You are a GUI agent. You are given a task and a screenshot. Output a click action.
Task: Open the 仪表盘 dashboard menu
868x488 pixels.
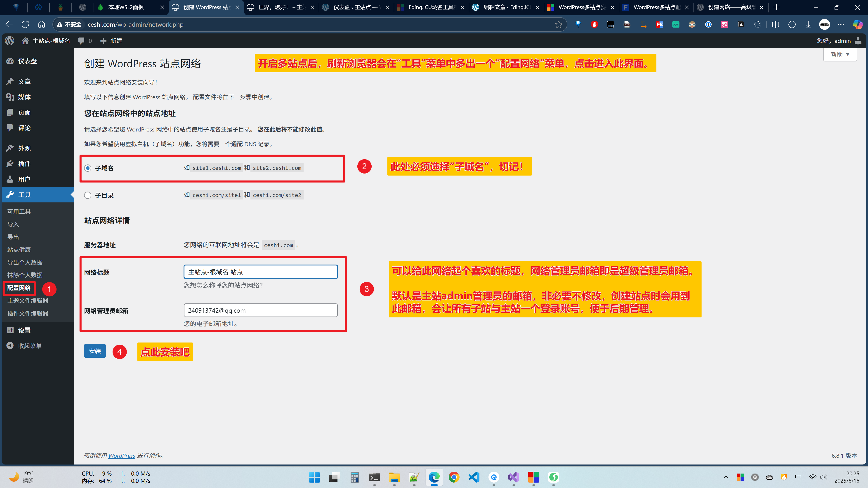38,61
